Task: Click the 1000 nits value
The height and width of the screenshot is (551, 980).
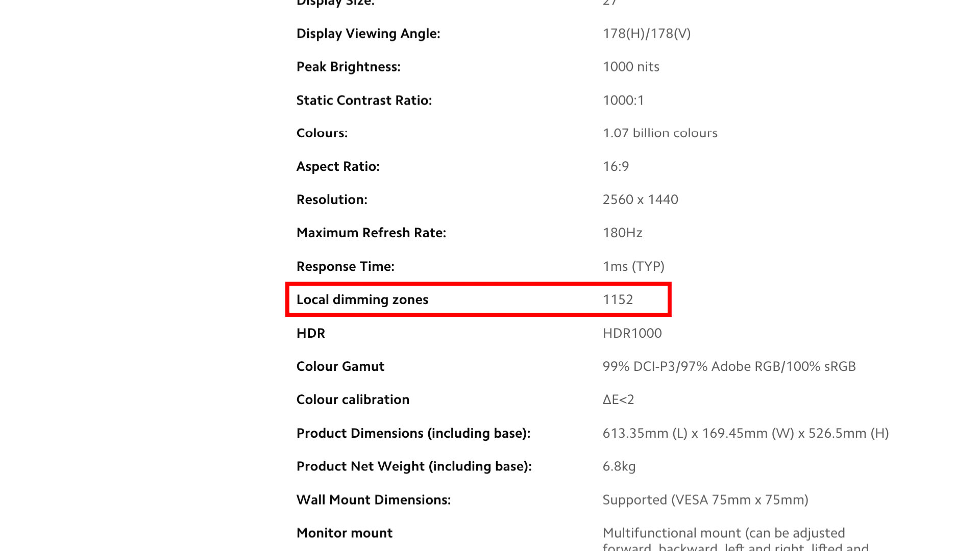Action: (x=631, y=67)
